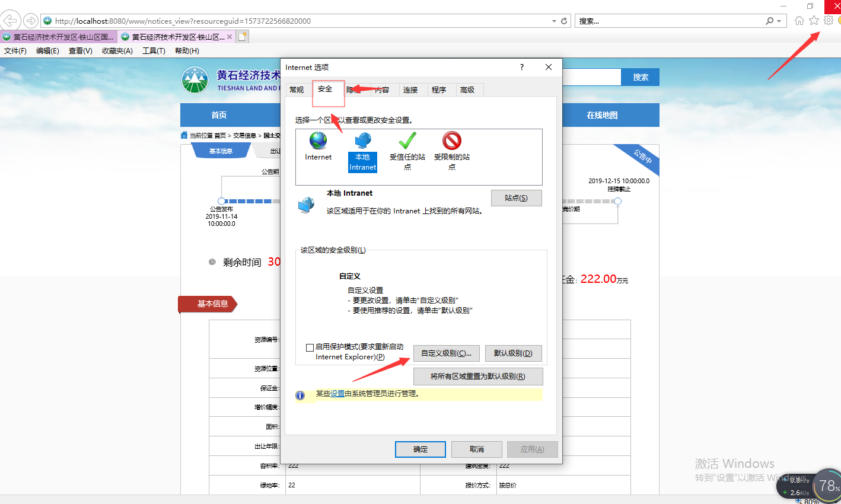Click the browser back arrow button

10,21
